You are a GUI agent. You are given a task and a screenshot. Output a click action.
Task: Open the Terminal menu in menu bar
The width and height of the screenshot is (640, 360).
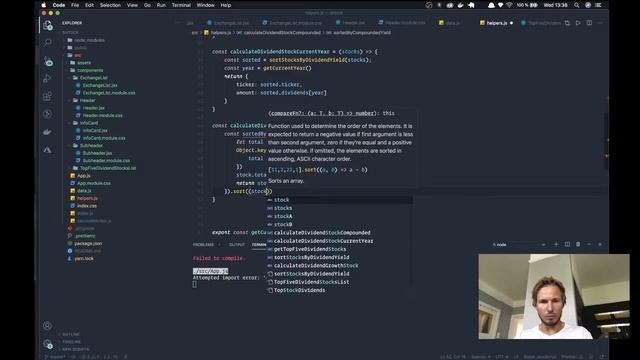(181, 5)
